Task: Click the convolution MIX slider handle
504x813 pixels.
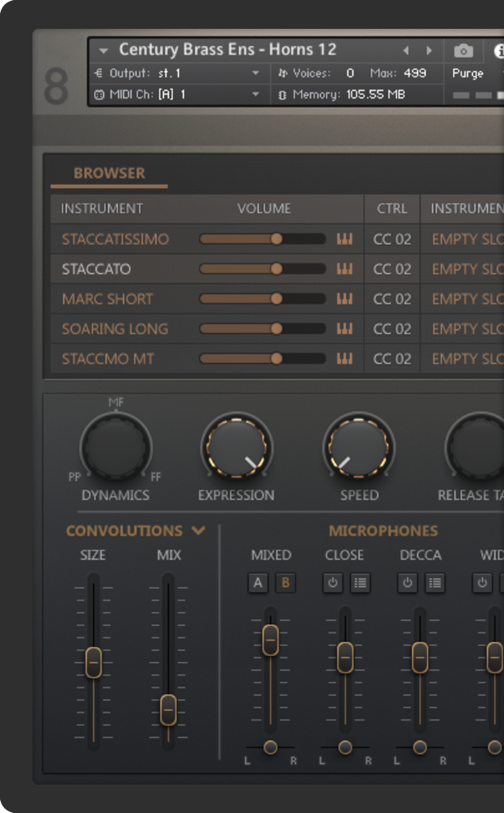Action: (x=168, y=709)
